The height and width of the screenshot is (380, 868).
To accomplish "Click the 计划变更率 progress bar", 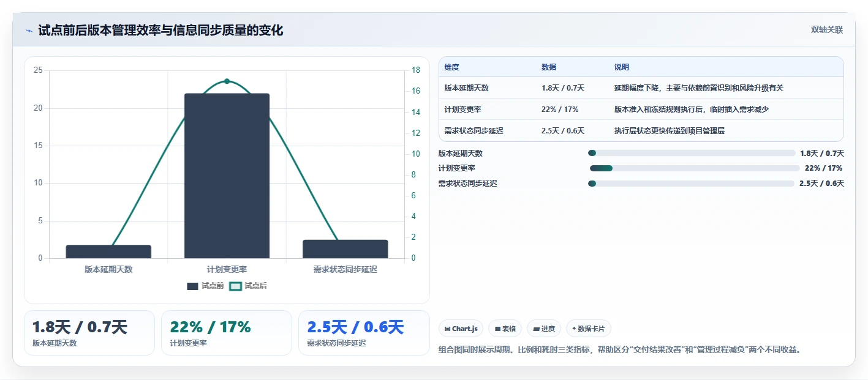I will (695, 168).
